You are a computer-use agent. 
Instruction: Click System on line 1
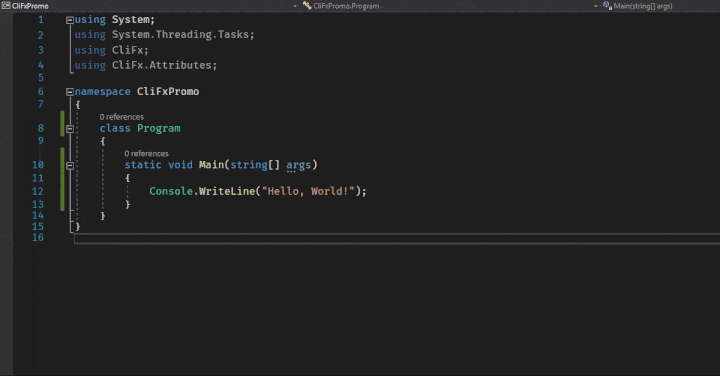tap(130, 20)
